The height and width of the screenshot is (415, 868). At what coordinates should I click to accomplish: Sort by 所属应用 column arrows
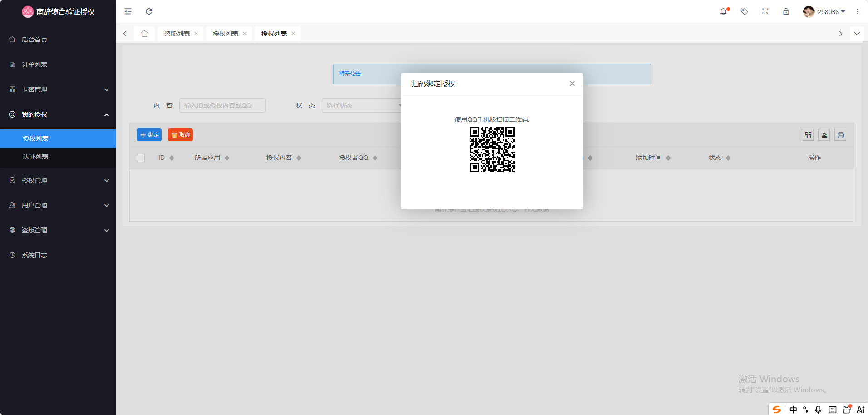(227, 158)
